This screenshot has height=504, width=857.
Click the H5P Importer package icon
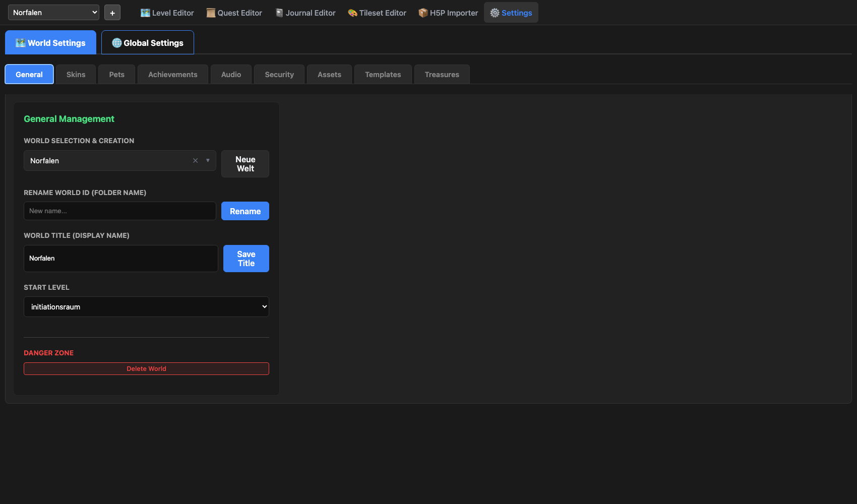click(x=423, y=13)
